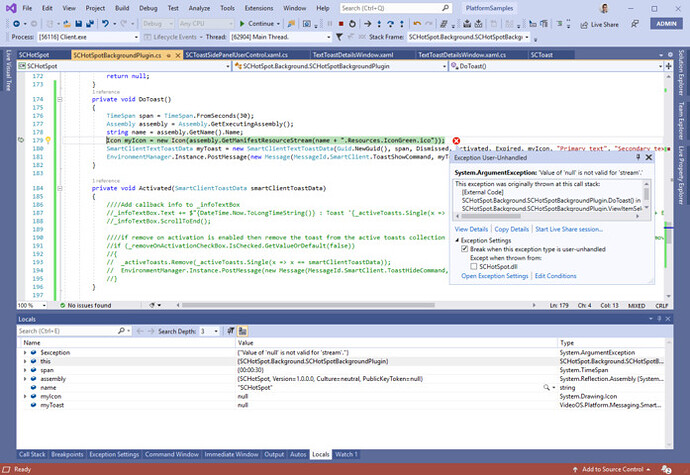Expand the $exception variable in Locals

coord(23,353)
